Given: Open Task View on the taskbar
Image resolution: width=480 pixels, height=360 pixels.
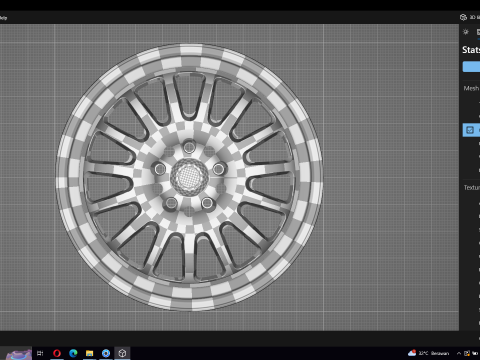Looking at the screenshot, I should click(x=40, y=353).
